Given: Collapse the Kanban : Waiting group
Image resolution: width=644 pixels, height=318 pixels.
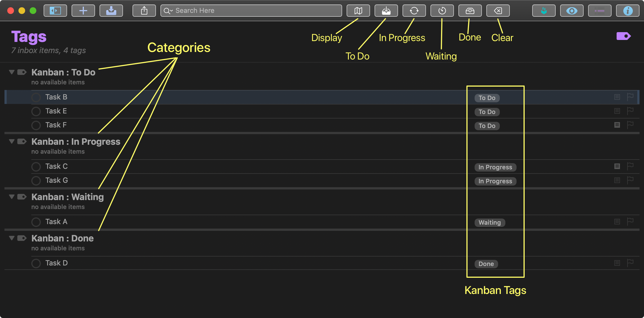Looking at the screenshot, I should pos(12,197).
